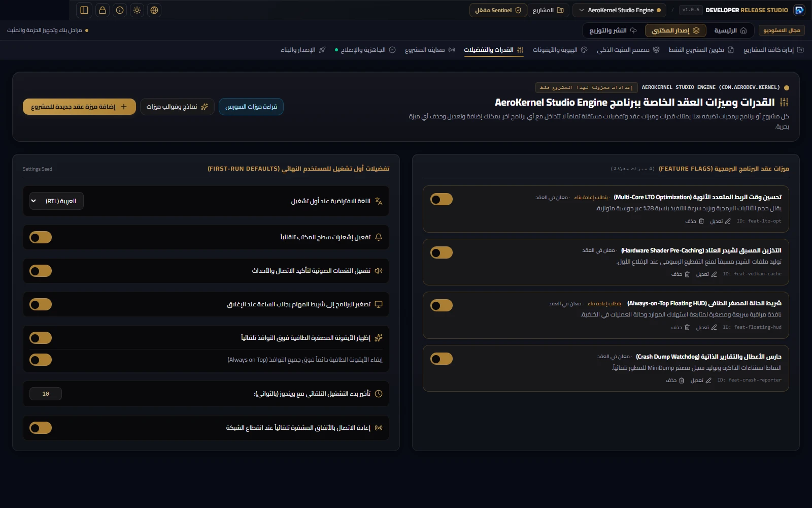Open the العربية (RTL) default language dropdown
The width and height of the screenshot is (812, 508).
click(56, 201)
